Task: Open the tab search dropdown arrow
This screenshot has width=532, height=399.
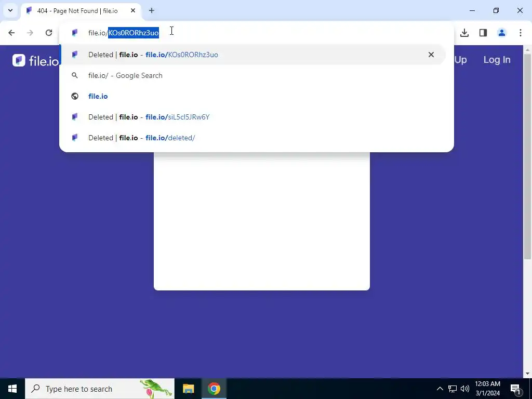Action: tap(10, 10)
